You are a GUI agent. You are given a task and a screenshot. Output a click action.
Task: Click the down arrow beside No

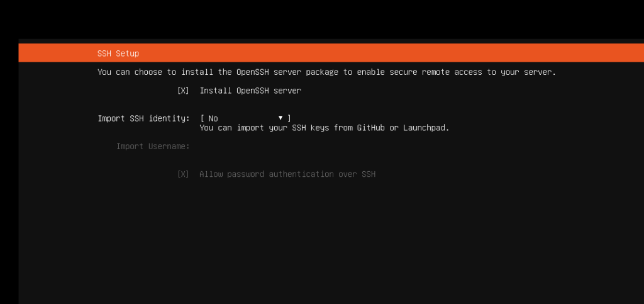[x=280, y=118]
